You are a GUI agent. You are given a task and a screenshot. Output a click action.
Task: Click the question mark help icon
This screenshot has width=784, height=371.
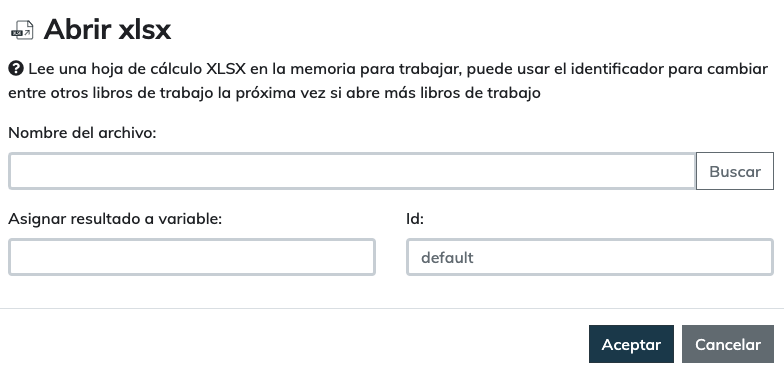[x=16, y=68]
